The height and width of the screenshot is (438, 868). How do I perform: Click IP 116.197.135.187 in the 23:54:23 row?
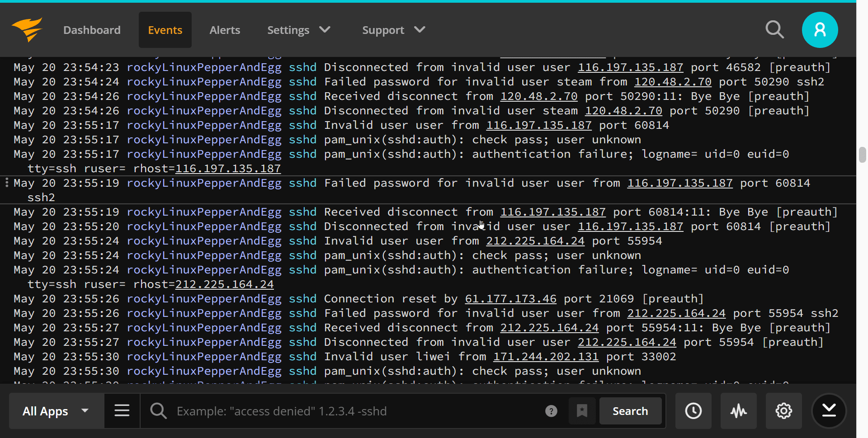630,67
